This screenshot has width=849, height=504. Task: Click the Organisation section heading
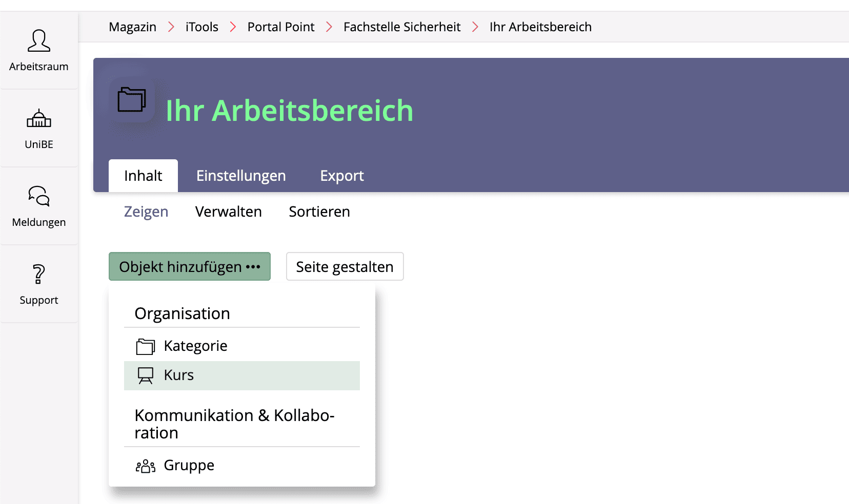pyautogui.click(x=183, y=313)
